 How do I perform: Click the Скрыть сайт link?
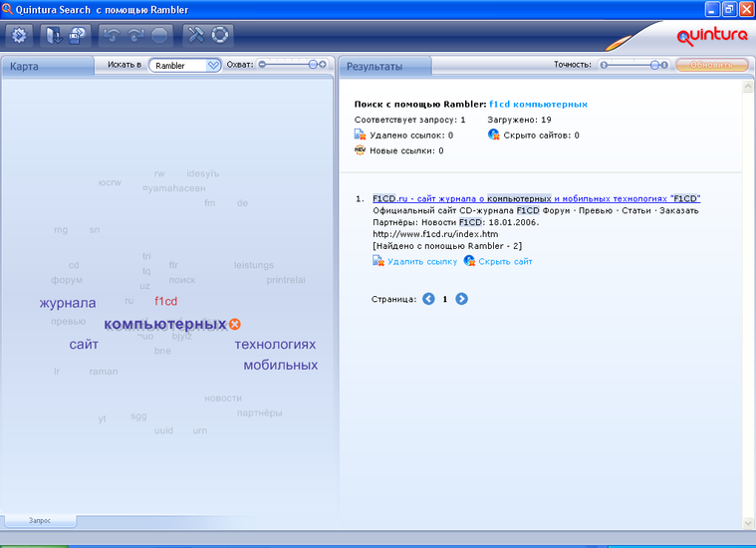tap(505, 261)
